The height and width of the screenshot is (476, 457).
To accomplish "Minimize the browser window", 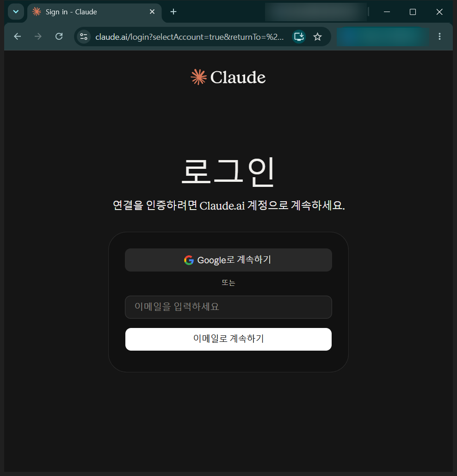I will click(387, 12).
